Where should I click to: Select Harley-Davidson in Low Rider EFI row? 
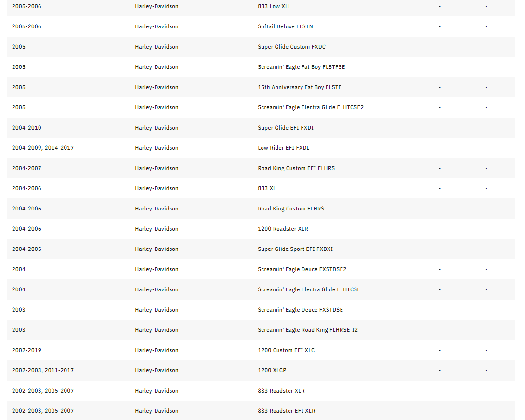click(157, 148)
